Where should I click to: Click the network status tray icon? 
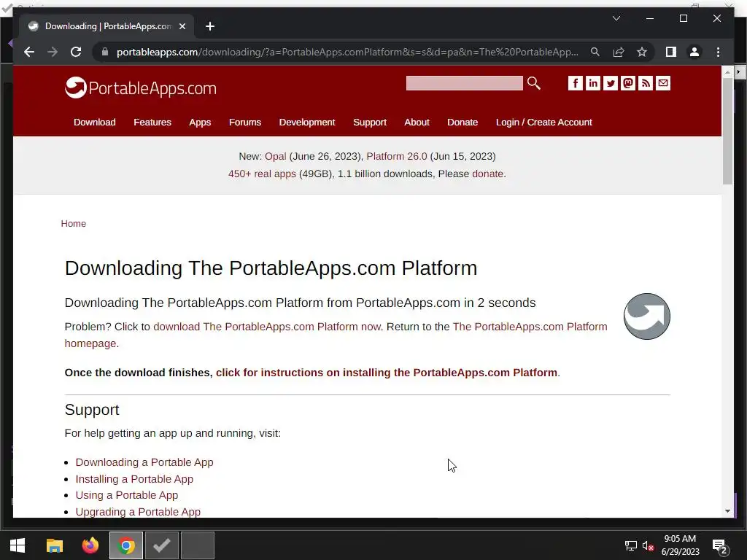click(631, 545)
